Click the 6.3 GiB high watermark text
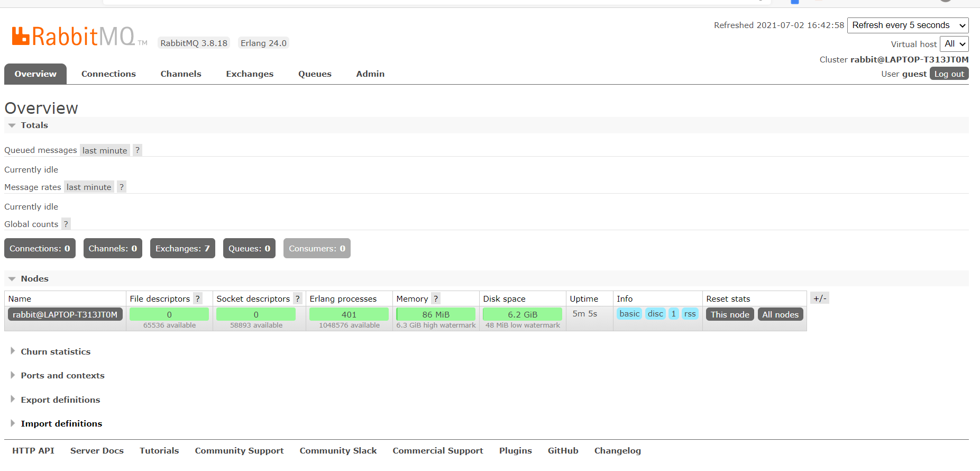Image resolution: width=980 pixels, height=471 pixels. [x=436, y=325]
